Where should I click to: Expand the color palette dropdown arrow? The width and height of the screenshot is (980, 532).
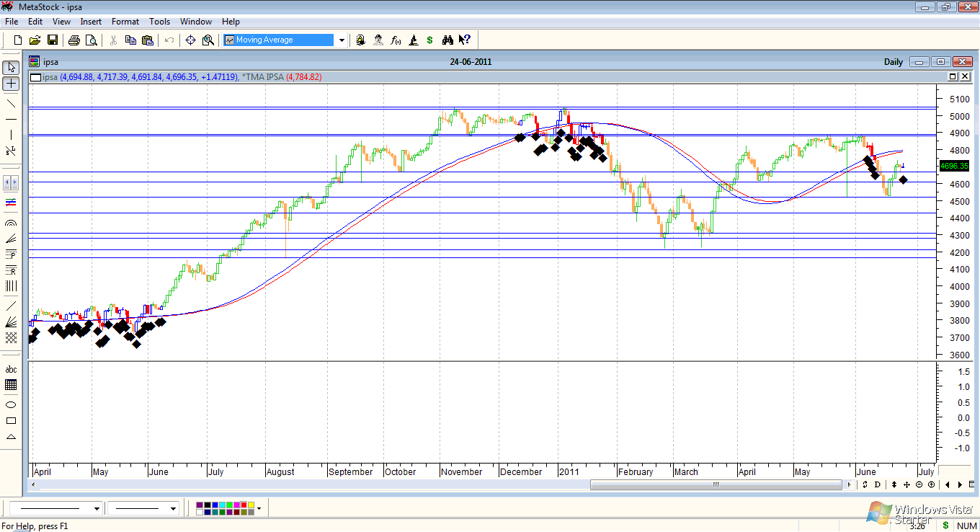point(259,509)
